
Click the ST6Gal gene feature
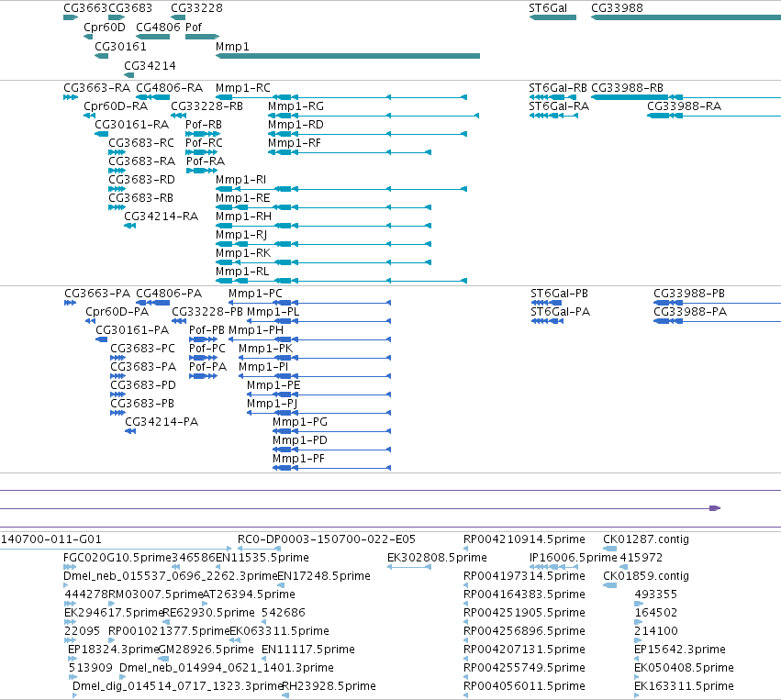click(x=552, y=17)
